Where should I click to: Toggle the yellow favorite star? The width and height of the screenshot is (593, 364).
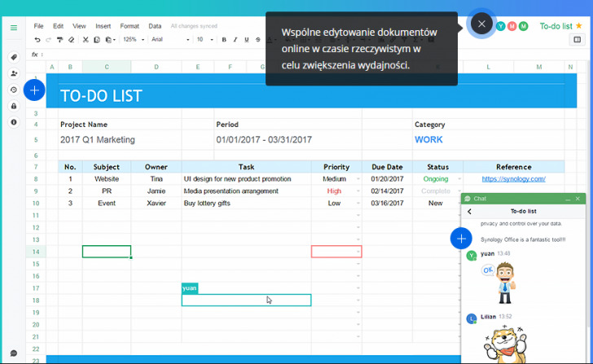click(579, 26)
